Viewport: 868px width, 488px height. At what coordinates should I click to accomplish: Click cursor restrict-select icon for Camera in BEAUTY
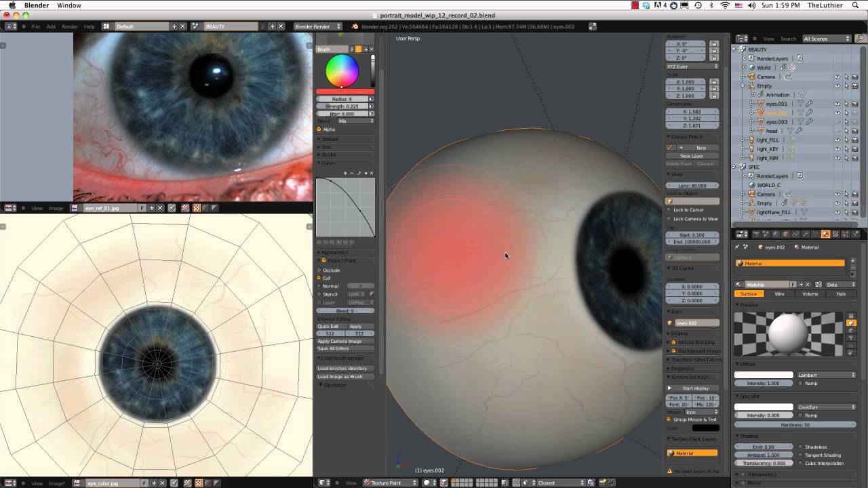(x=846, y=77)
